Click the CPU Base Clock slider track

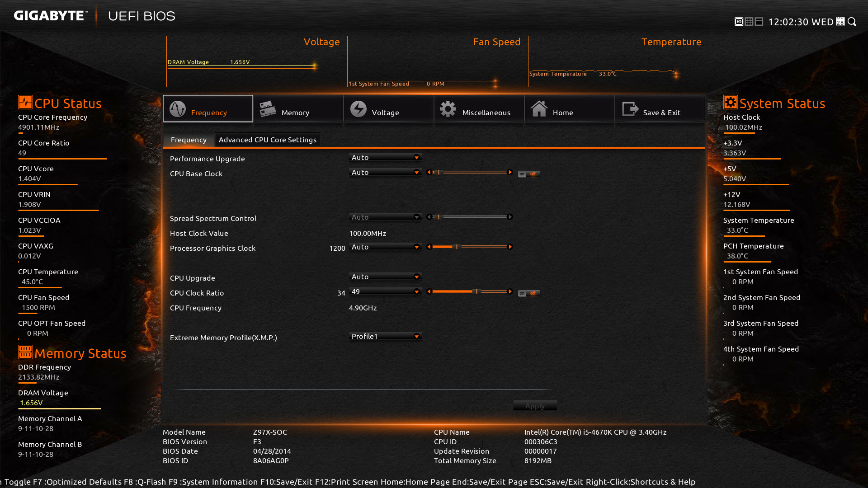coord(470,172)
